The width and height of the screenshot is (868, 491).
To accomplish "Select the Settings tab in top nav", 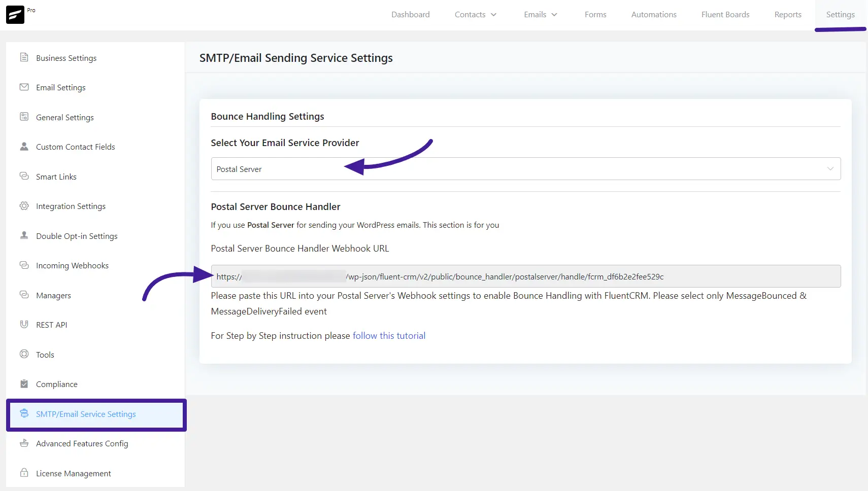I will tap(841, 15).
